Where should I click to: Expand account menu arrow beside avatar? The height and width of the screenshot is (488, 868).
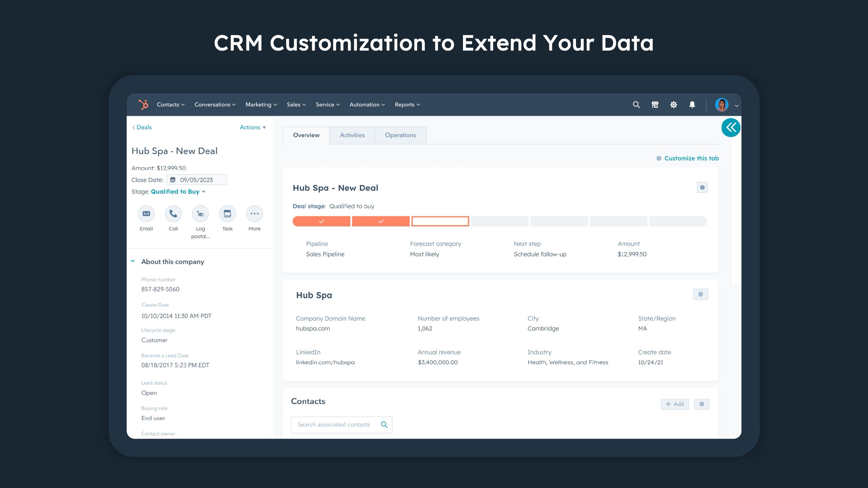pyautogui.click(x=736, y=106)
